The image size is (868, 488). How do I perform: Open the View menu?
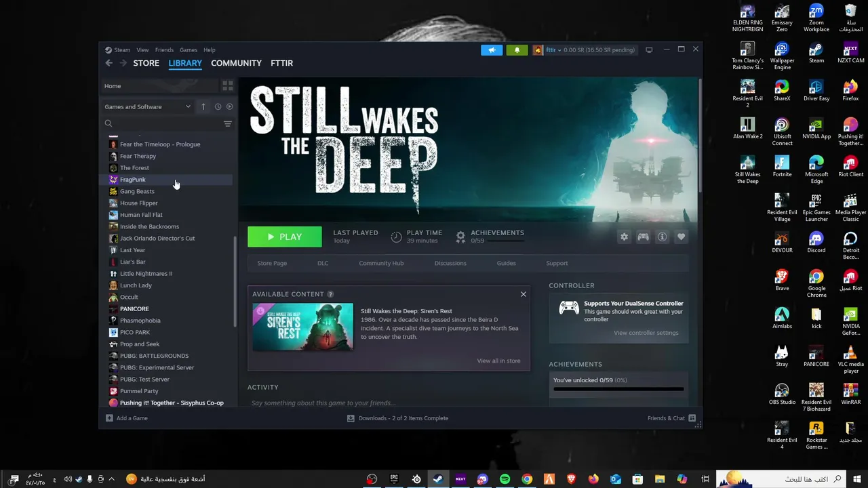pos(142,49)
